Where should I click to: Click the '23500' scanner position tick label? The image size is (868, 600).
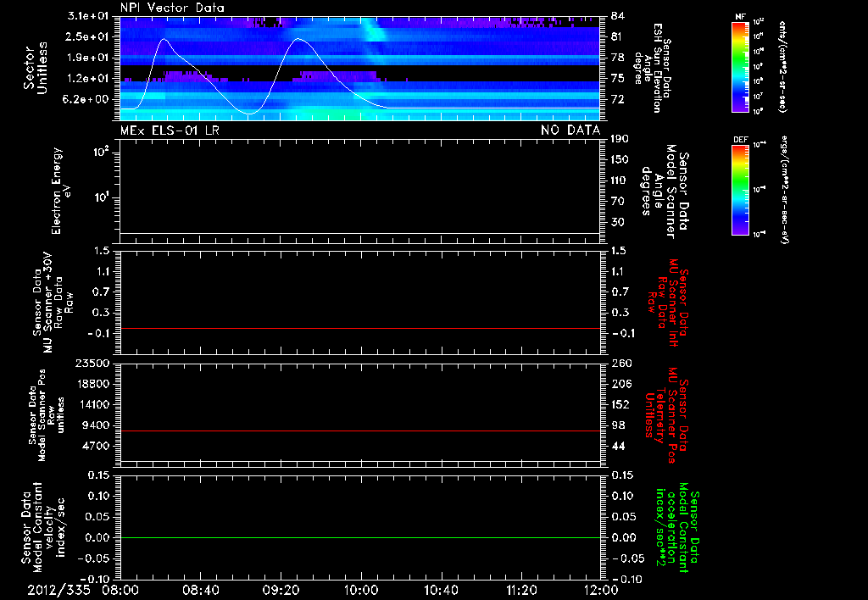[92, 364]
